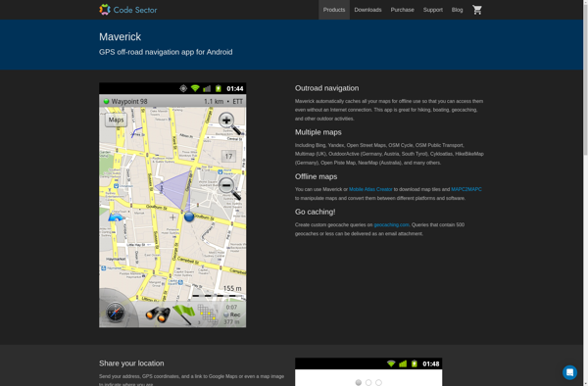This screenshot has width=588, height=386.
Task: Click the Outroad navigation heading
Action: click(326, 88)
